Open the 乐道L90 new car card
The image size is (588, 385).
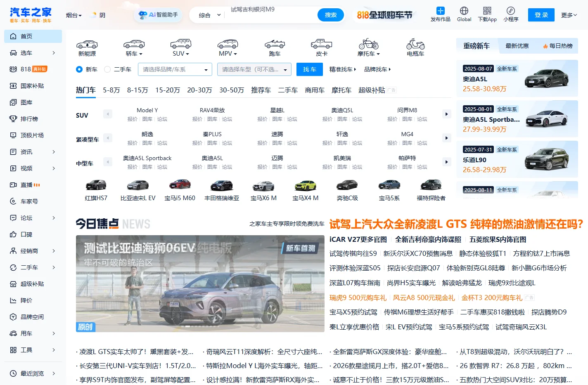pyautogui.click(x=517, y=159)
